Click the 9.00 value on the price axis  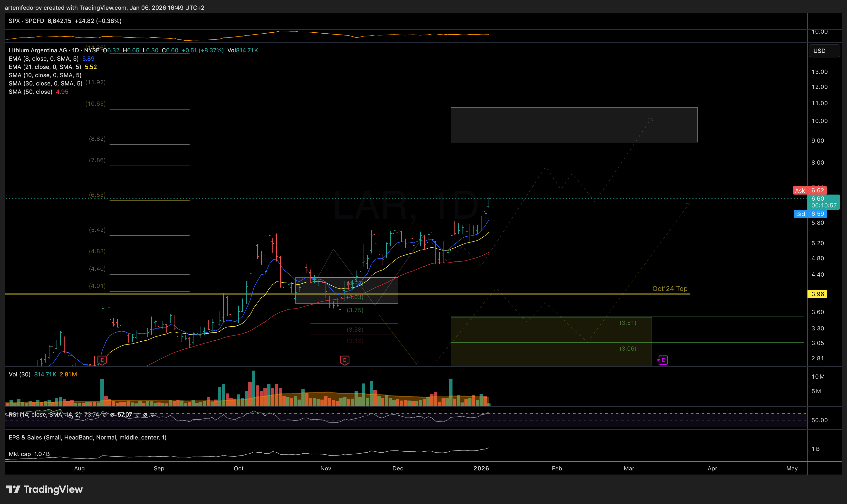(818, 140)
